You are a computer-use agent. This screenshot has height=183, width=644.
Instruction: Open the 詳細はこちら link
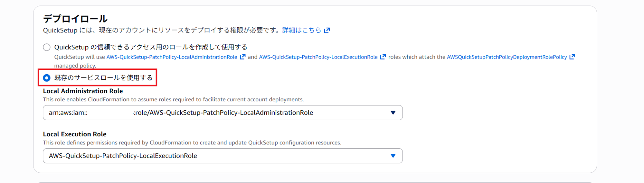302,30
